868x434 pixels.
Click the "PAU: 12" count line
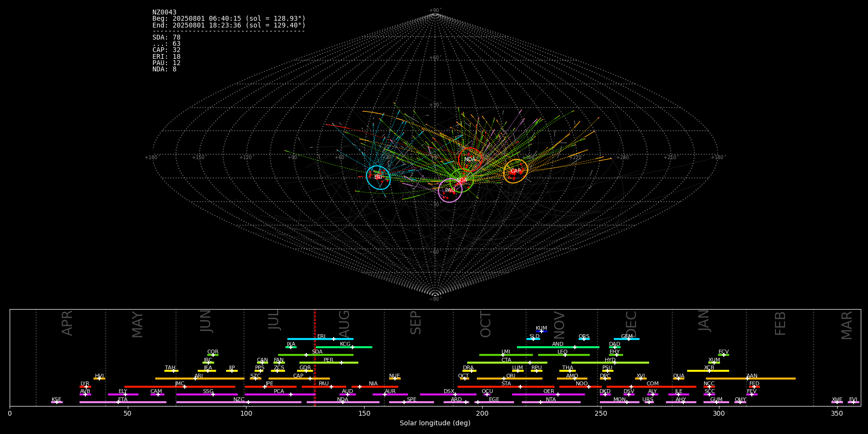pyautogui.click(x=166, y=63)
